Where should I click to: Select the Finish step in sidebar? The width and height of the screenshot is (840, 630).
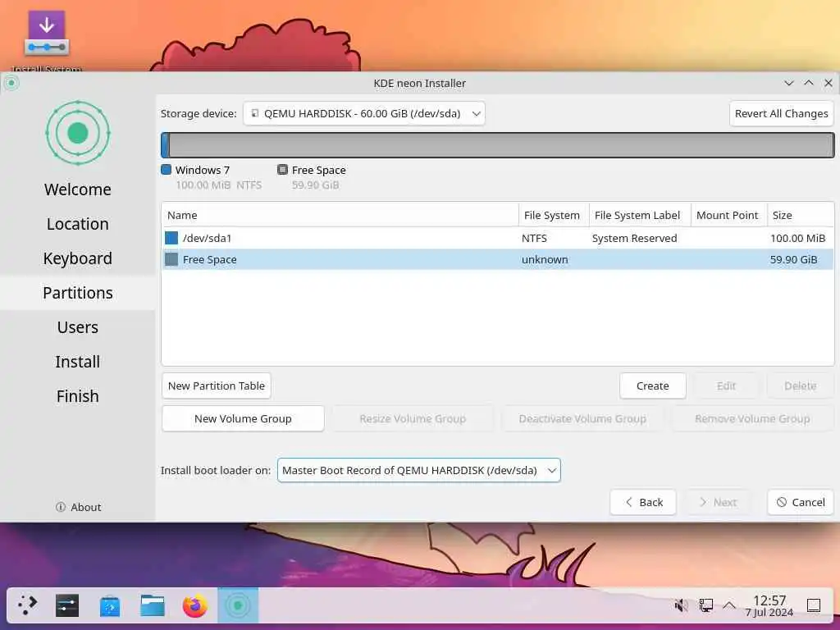click(78, 396)
